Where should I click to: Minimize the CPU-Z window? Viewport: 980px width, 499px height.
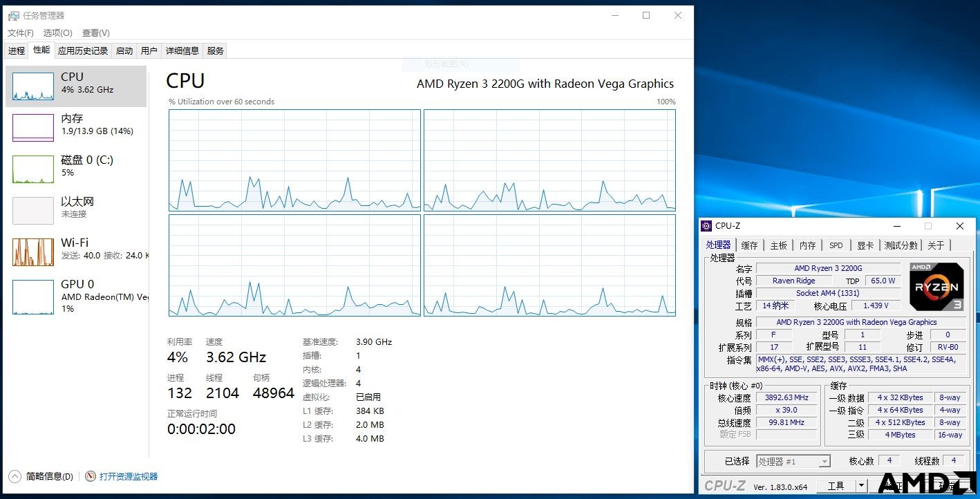[x=896, y=226]
